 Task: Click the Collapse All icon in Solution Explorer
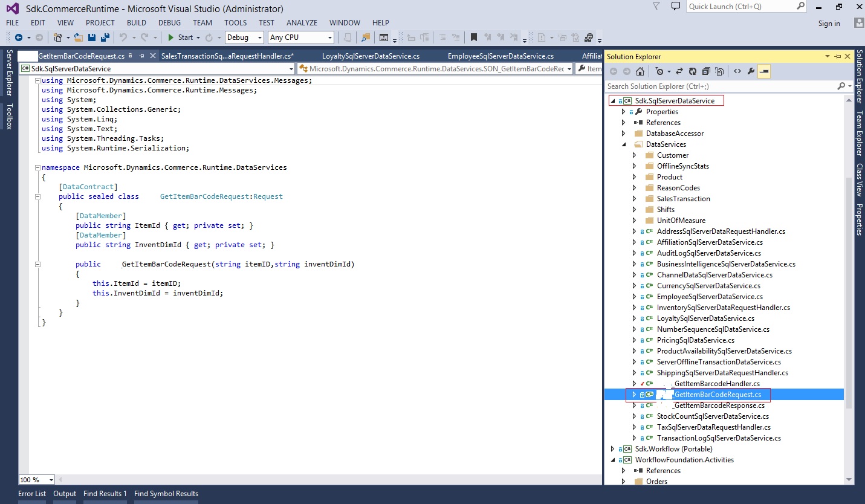click(x=706, y=71)
